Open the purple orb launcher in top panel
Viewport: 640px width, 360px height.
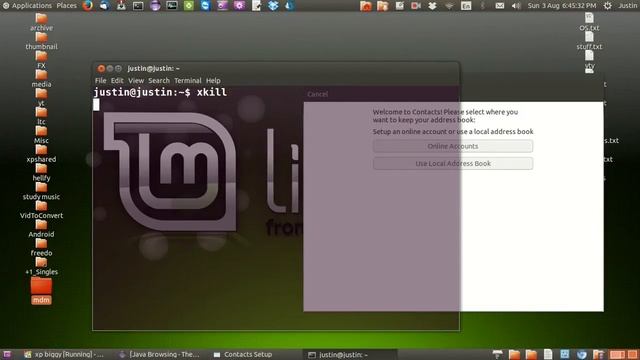pyautogui.click(x=155, y=5)
